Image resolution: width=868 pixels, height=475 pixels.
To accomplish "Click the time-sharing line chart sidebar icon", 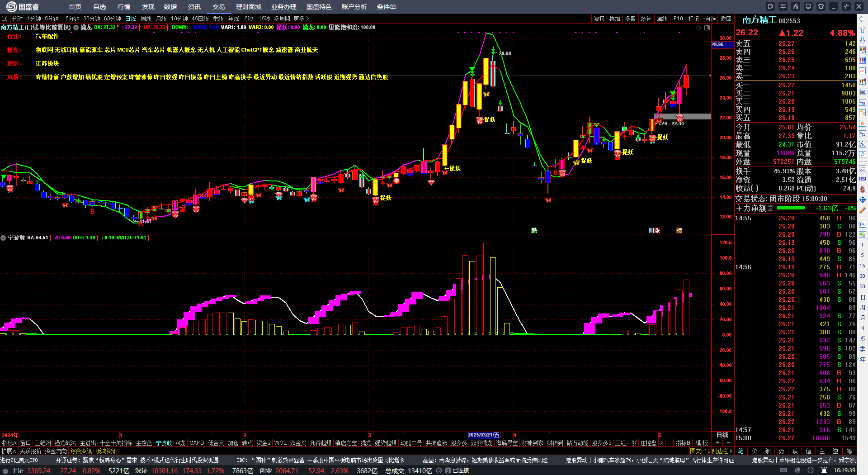I will pos(863,71).
